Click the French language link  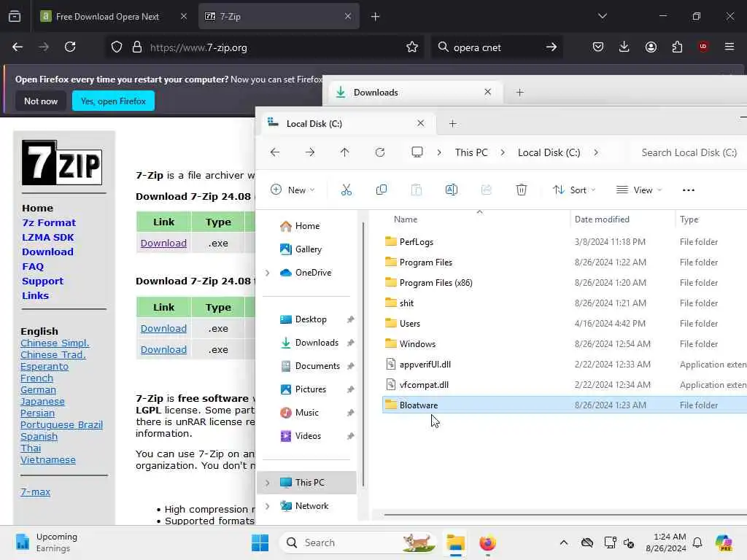pos(36,378)
